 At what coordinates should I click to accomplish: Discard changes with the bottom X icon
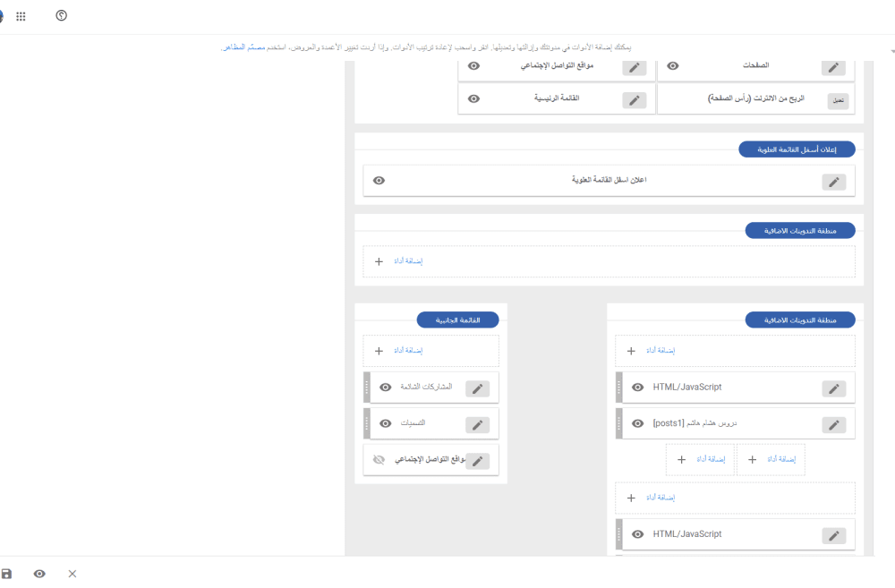pos(72,574)
